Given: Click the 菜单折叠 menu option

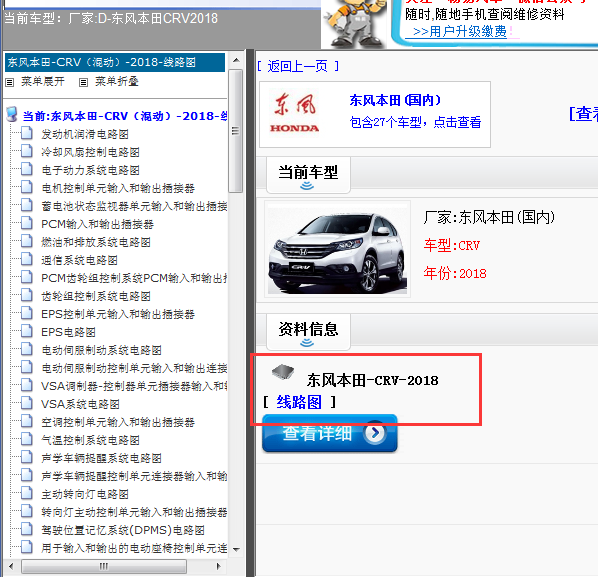Looking at the screenshot, I should [116, 81].
